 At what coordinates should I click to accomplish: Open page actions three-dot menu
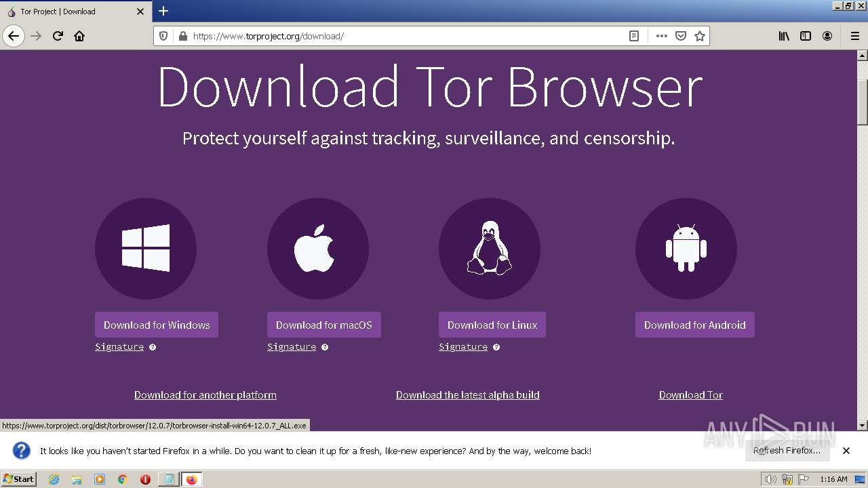[662, 36]
